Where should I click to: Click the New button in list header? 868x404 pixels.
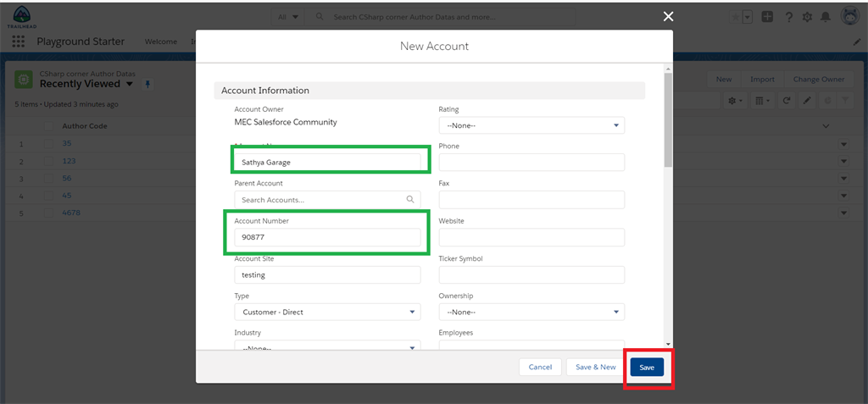724,79
